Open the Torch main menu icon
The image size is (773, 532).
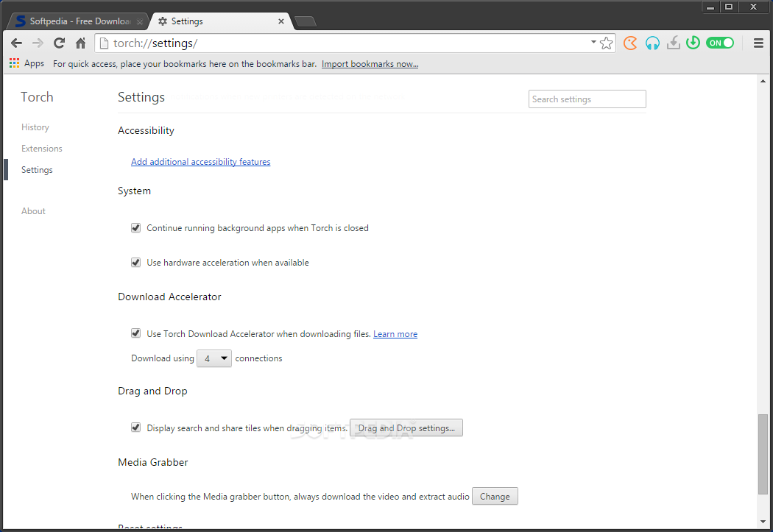(759, 43)
